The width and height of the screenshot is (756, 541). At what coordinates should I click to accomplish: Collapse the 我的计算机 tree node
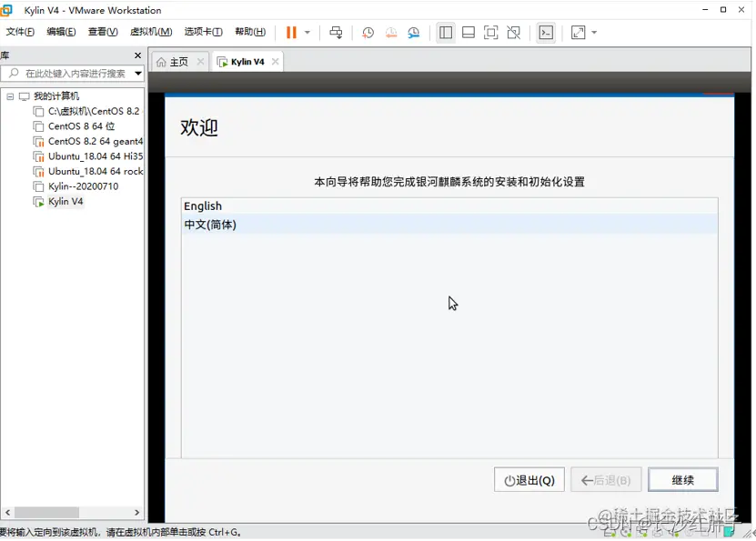pos(9,95)
